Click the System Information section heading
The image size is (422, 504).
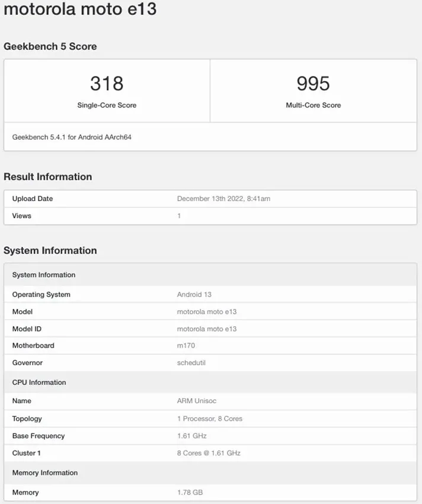(x=50, y=250)
